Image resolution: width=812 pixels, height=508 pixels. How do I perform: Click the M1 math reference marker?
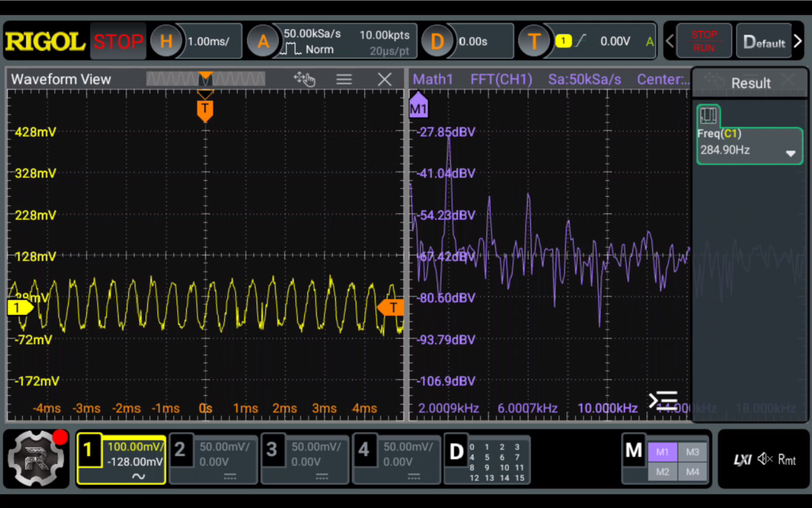tap(418, 105)
